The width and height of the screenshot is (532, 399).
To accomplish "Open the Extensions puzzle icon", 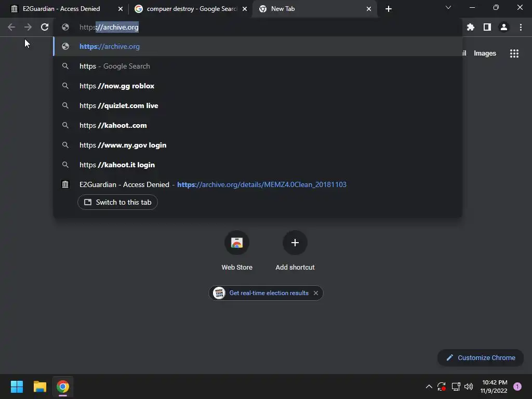I will [471, 27].
